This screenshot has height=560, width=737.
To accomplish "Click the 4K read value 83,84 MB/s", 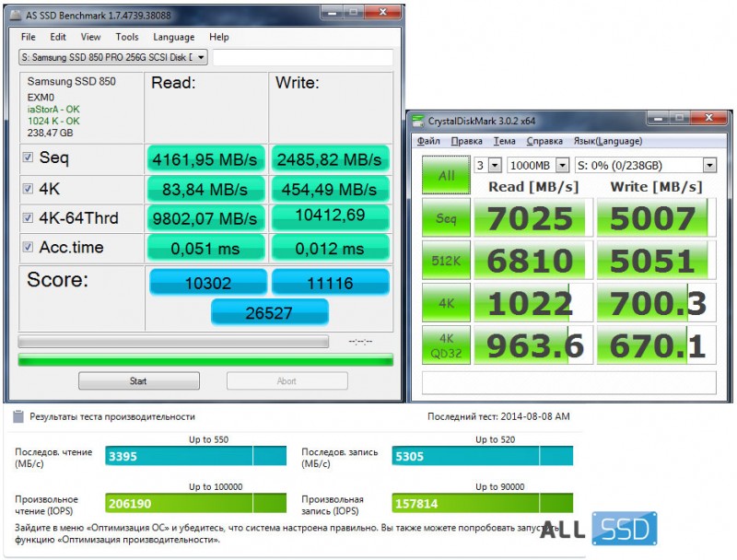I will (205, 190).
